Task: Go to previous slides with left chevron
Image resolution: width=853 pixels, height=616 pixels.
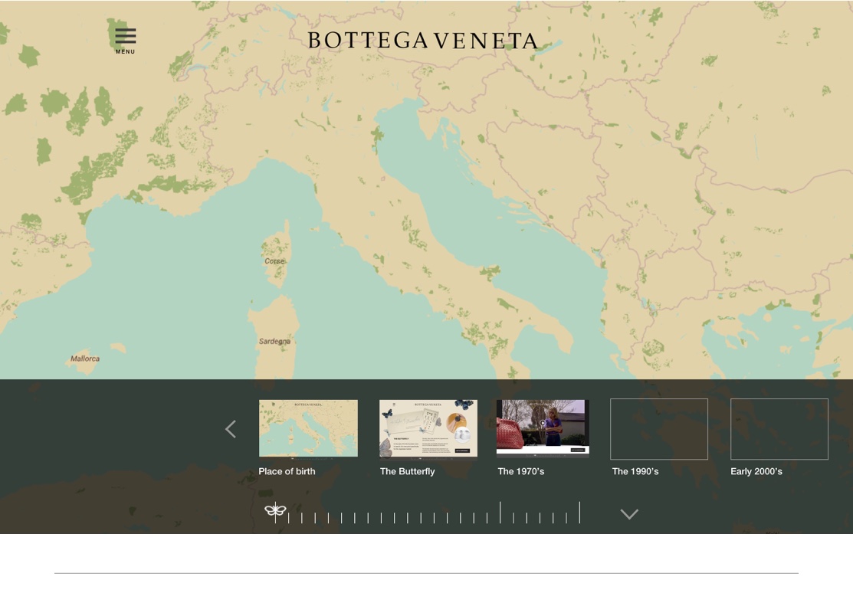Action: 231,429
